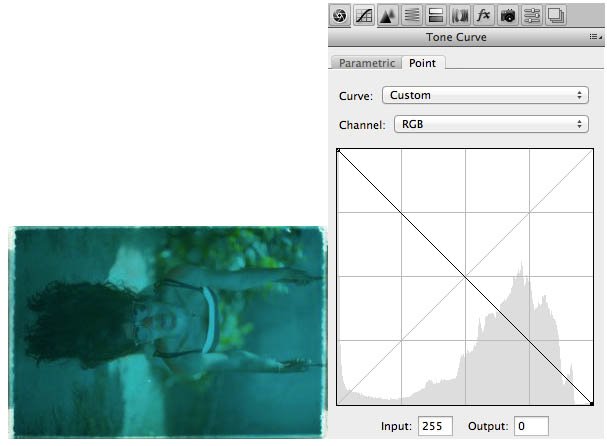Open the Lens Corrections panel icon
The height and width of the screenshot is (446, 607).
click(x=460, y=15)
